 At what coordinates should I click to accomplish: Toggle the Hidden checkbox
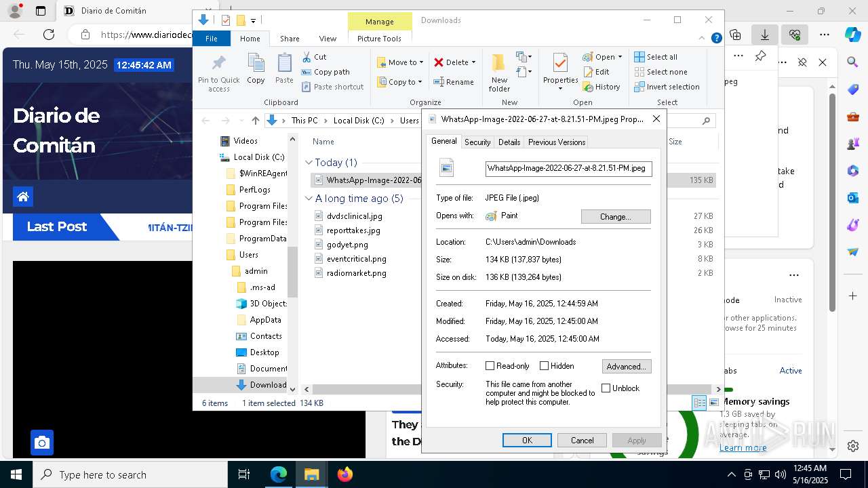click(x=544, y=366)
